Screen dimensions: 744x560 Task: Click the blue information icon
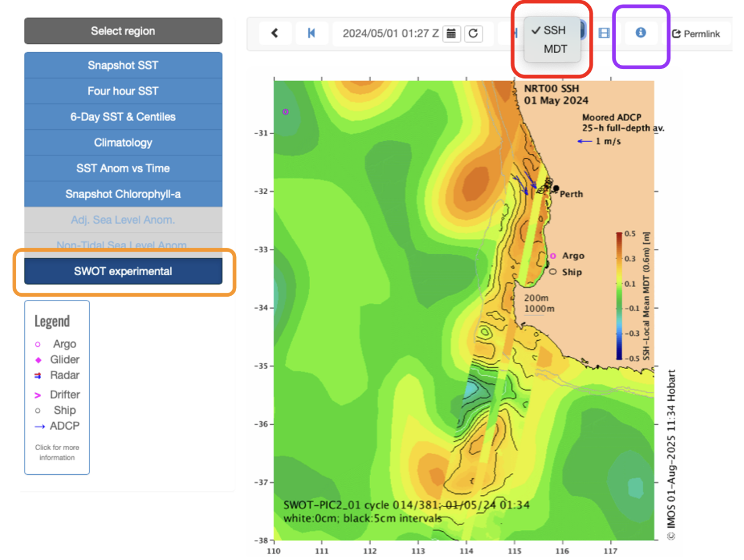click(x=641, y=33)
